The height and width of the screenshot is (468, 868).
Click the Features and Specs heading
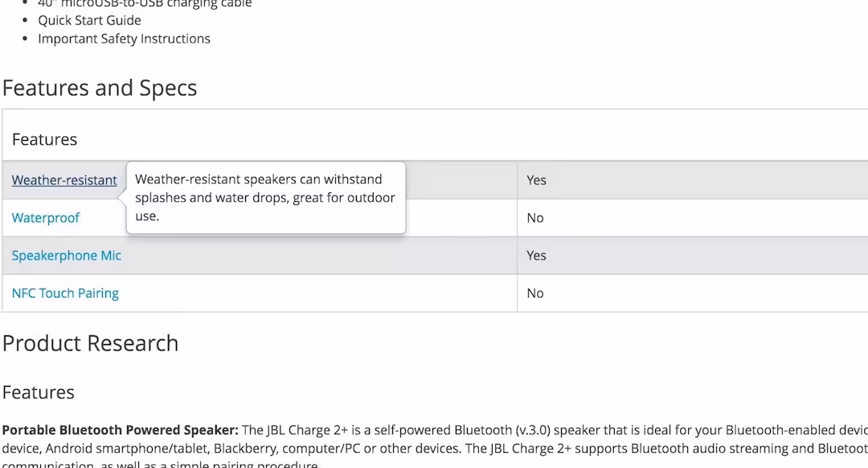(x=100, y=88)
